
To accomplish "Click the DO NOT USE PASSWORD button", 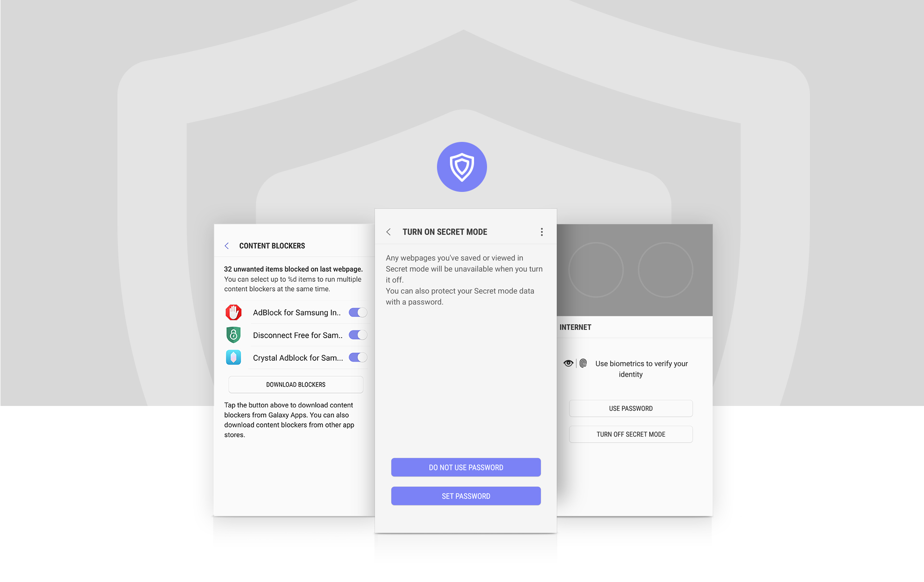I will (466, 468).
